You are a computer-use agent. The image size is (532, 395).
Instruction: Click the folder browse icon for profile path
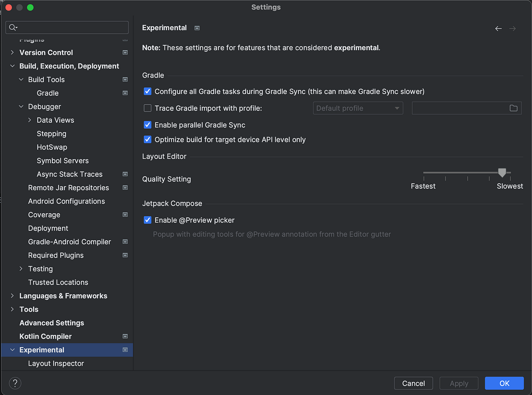point(513,108)
